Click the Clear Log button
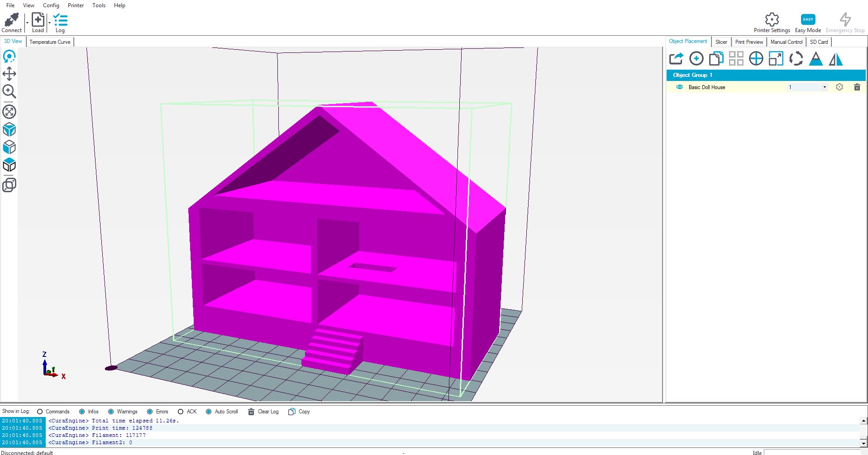 tap(263, 412)
